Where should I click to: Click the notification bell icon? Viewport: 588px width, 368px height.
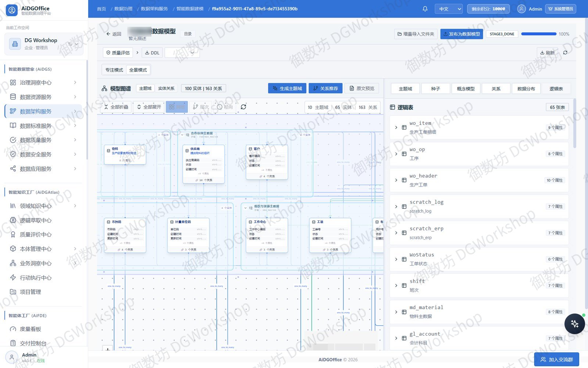425,9
